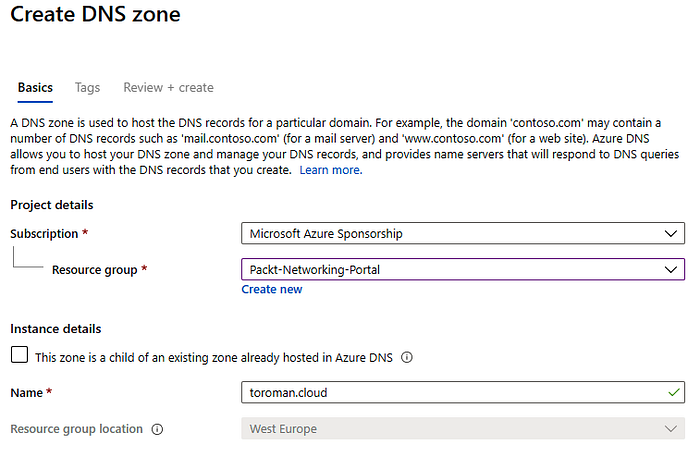Focus the Name field containing toroman.cloud
The width and height of the screenshot is (700, 472).
pos(463,393)
